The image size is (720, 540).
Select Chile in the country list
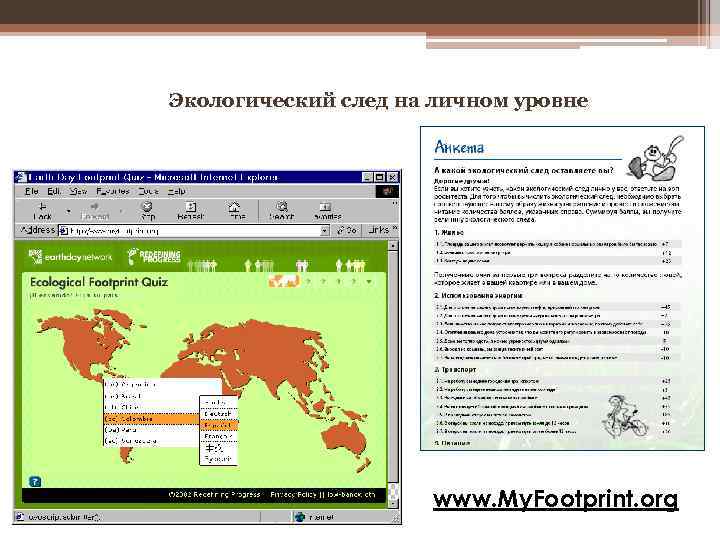[151, 407]
